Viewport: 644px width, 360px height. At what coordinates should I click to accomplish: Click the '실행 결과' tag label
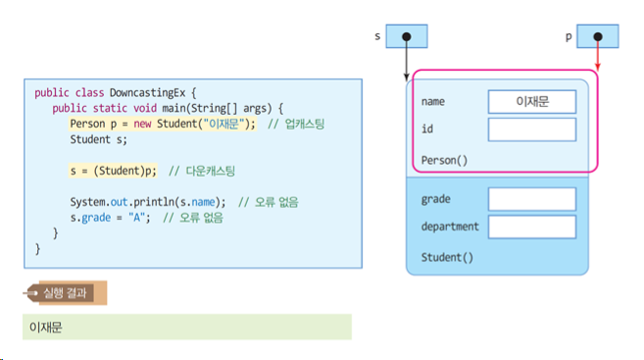tap(66, 293)
